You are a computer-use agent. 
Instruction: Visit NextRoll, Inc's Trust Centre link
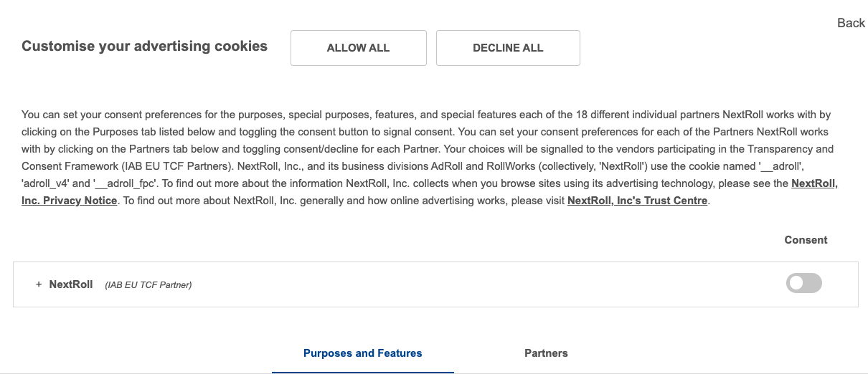(637, 201)
